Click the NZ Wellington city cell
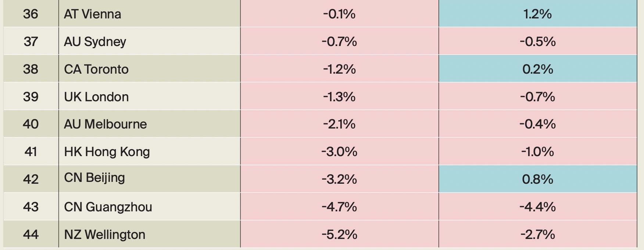This screenshot has height=250, width=644. click(x=105, y=235)
